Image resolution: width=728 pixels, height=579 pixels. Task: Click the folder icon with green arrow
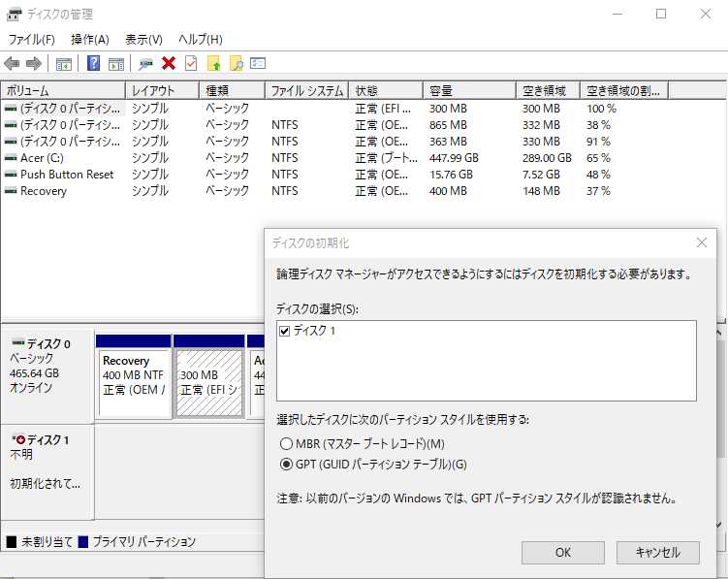pyautogui.click(x=214, y=63)
